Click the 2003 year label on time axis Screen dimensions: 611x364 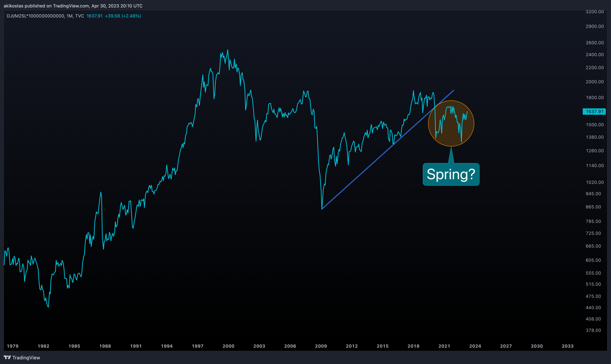[x=259, y=346]
